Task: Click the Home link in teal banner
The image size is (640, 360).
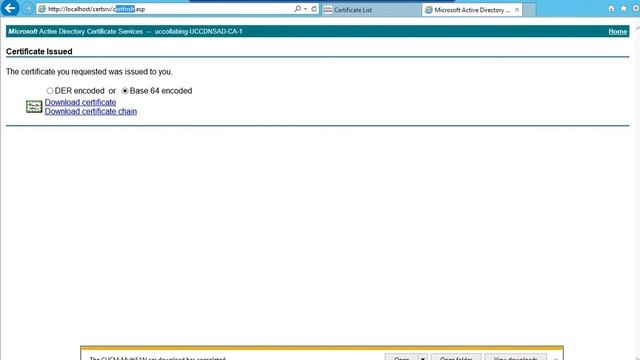Action: coord(618,31)
